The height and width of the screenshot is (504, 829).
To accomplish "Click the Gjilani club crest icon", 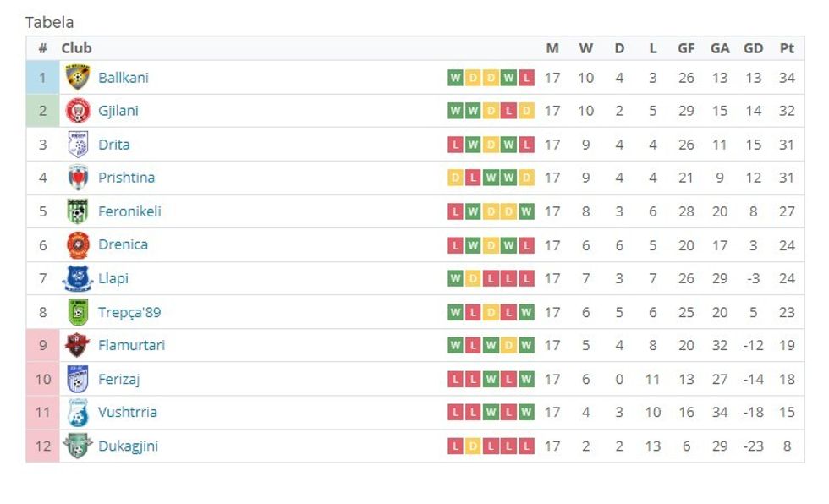I will [78, 111].
